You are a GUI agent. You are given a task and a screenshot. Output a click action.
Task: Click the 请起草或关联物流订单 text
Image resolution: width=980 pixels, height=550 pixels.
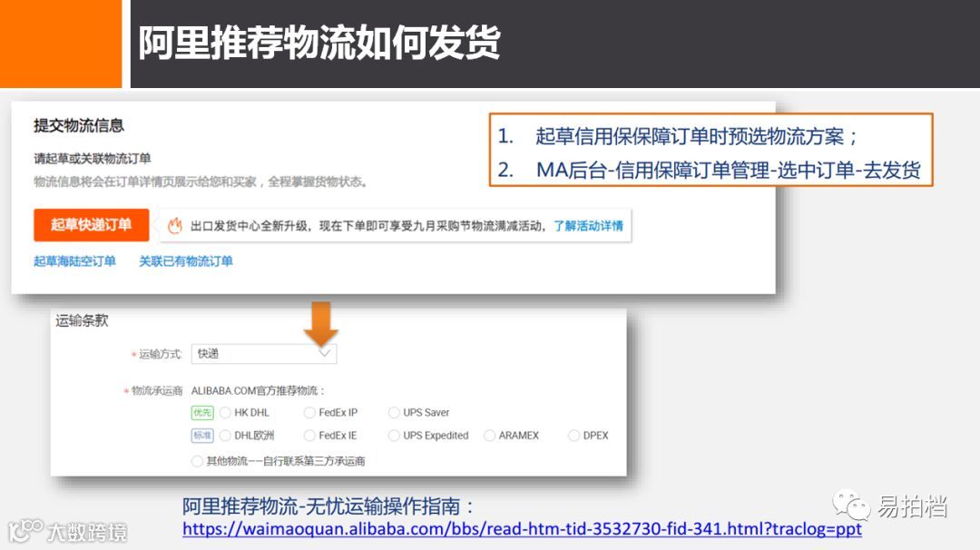(93, 159)
